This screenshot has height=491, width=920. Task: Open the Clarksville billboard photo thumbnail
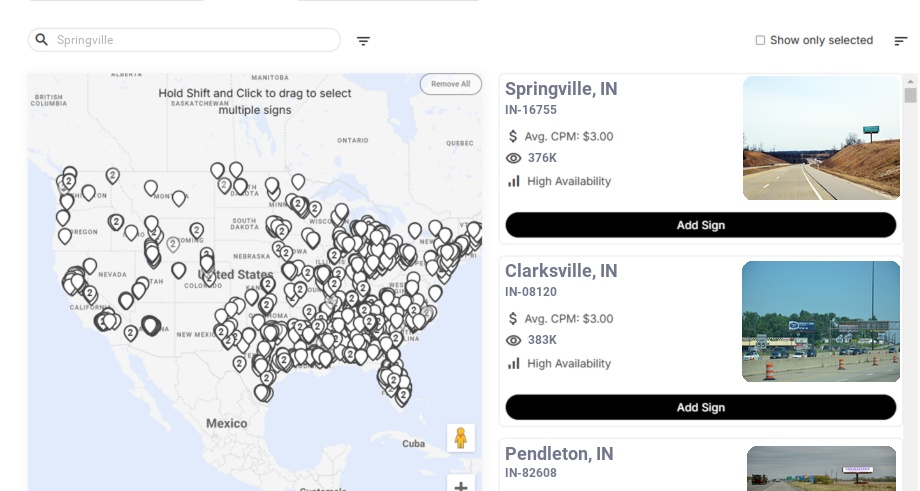tap(821, 321)
